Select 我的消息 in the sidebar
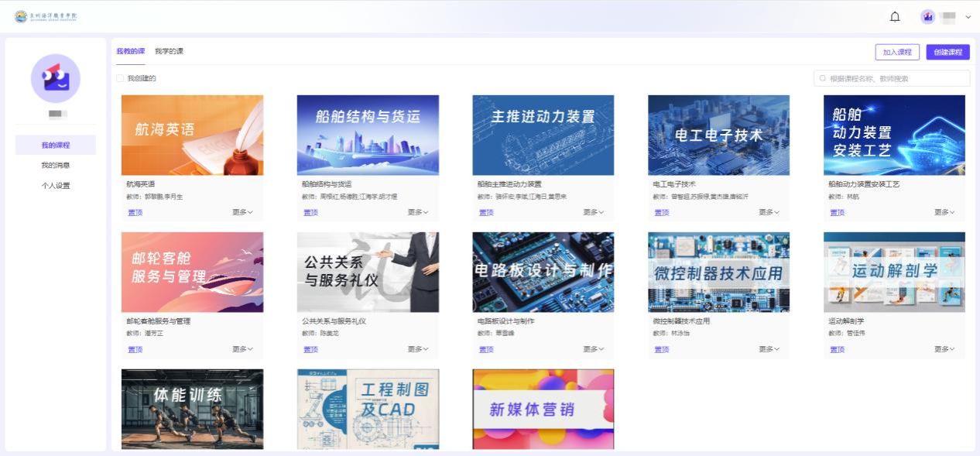980x456 pixels. pos(56,165)
